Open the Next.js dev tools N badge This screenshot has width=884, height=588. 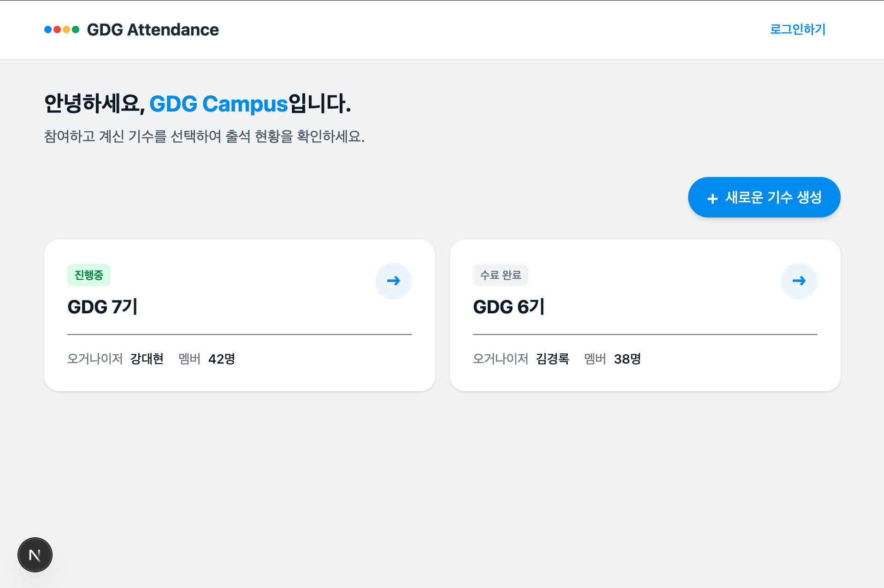coord(35,555)
